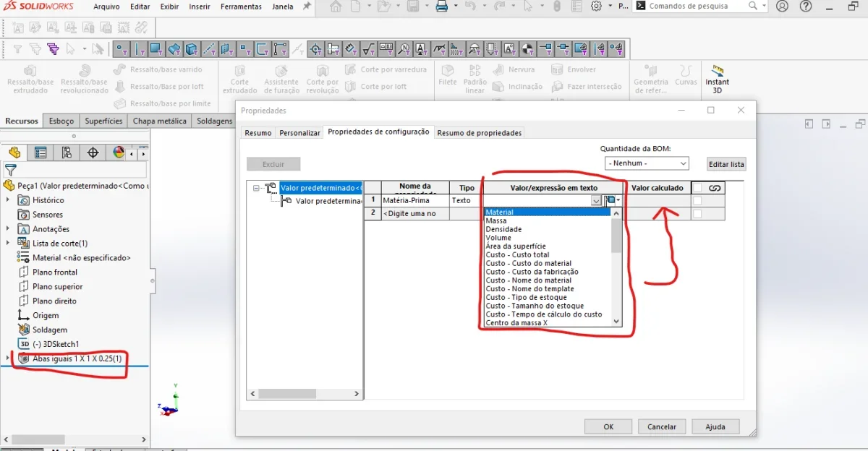
Task: Toggle link checkbox for row 2
Action: click(x=697, y=214)
